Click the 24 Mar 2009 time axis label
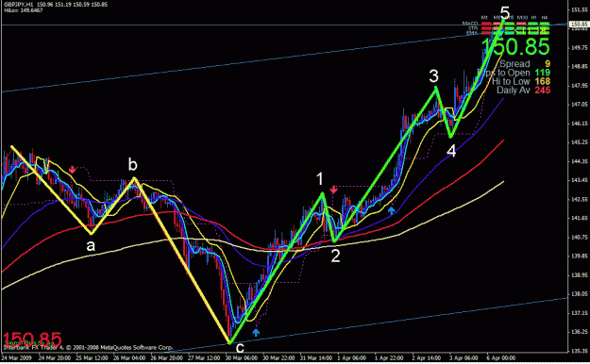Image resolution: width=590 pixels, height=364 pixels. point(17,358)
